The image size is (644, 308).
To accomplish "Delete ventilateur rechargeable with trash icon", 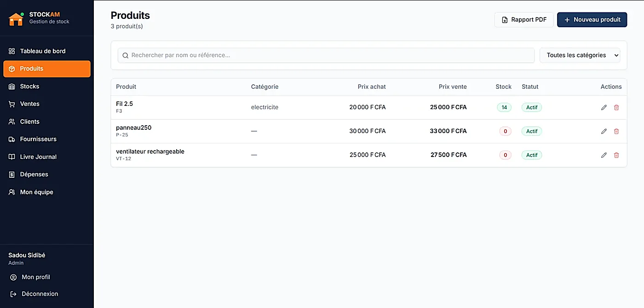I will pos(616,155).
